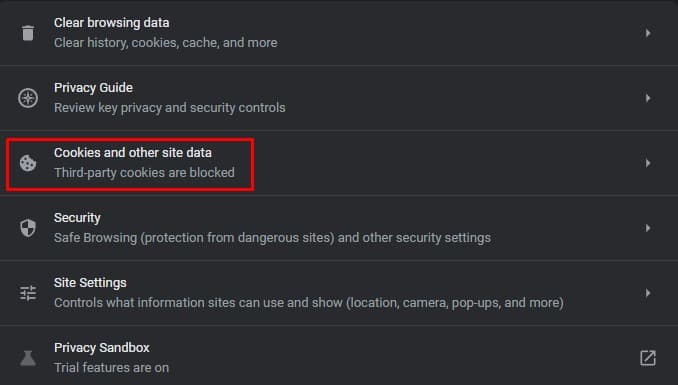The image size is (678, 385).
Task: Go to Site Settings title
Action: point(90,283)
